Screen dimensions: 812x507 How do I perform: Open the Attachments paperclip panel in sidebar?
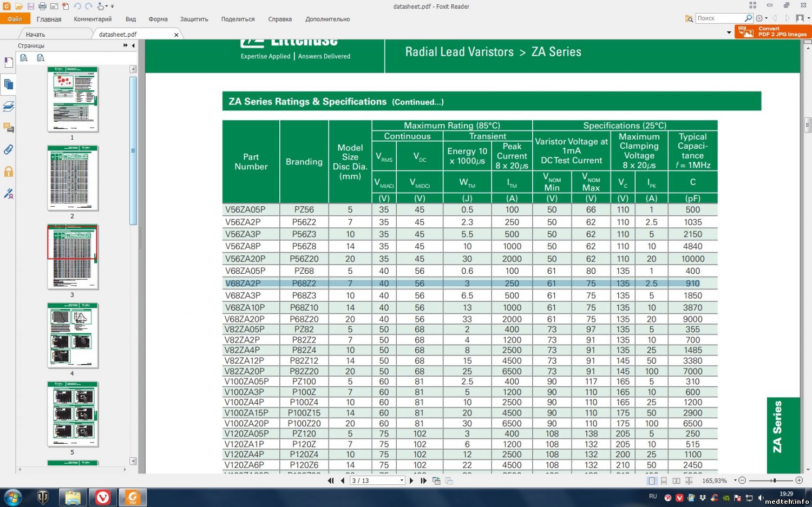(9, 150)
